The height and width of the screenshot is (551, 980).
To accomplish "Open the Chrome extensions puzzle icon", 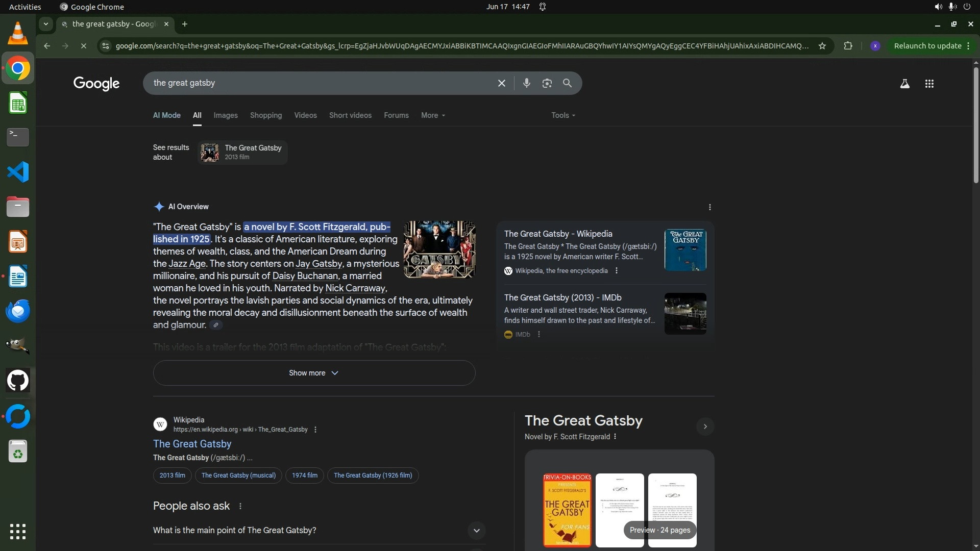I will click(x=848, y=46).
